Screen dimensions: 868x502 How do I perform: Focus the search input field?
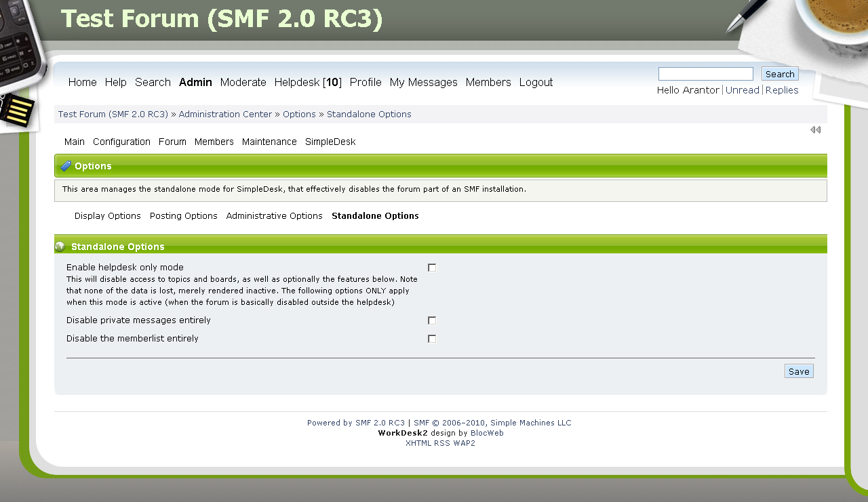tap(706, 74)
